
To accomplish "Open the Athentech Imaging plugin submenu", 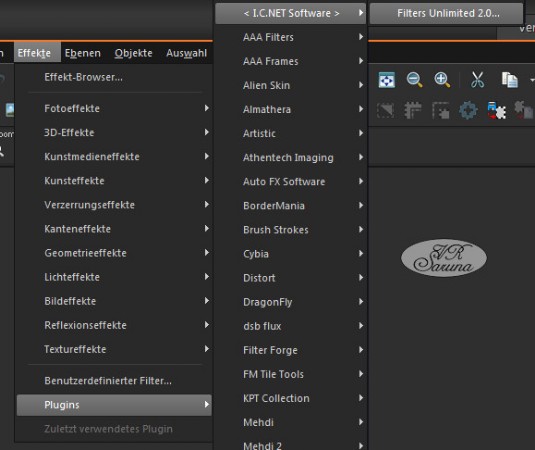I will [291, 158].
